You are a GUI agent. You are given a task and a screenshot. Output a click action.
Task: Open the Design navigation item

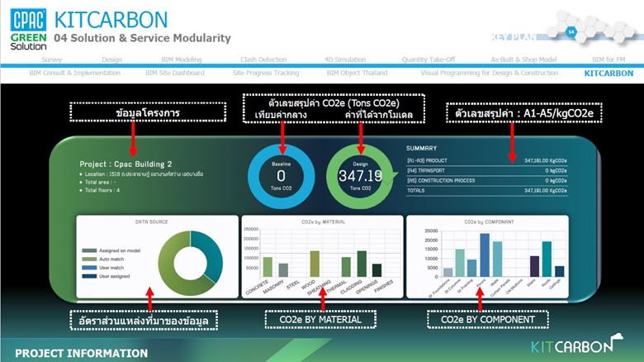pos(111,60)
